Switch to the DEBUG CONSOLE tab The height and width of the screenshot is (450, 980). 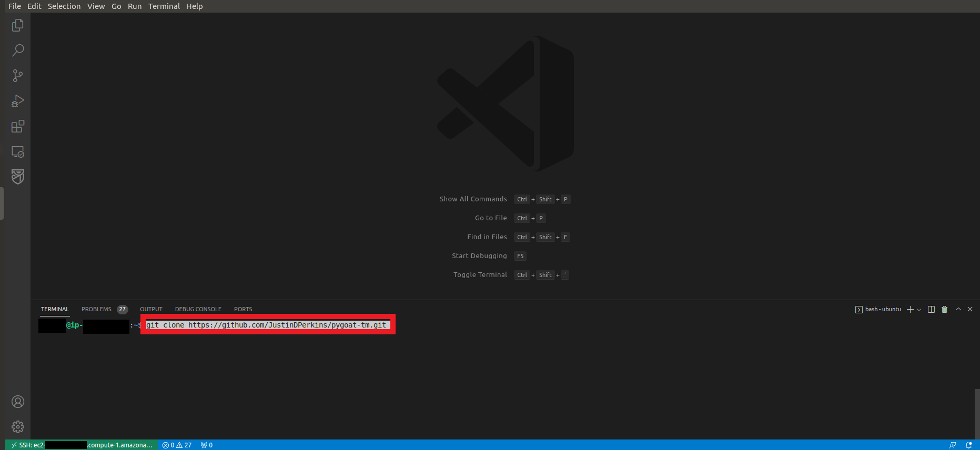[198, 309]
